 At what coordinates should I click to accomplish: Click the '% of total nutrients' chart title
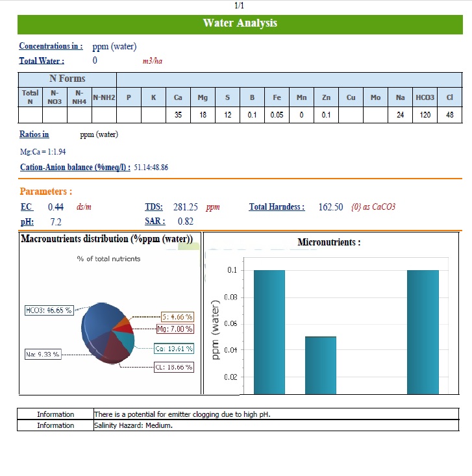click(108, 258)
